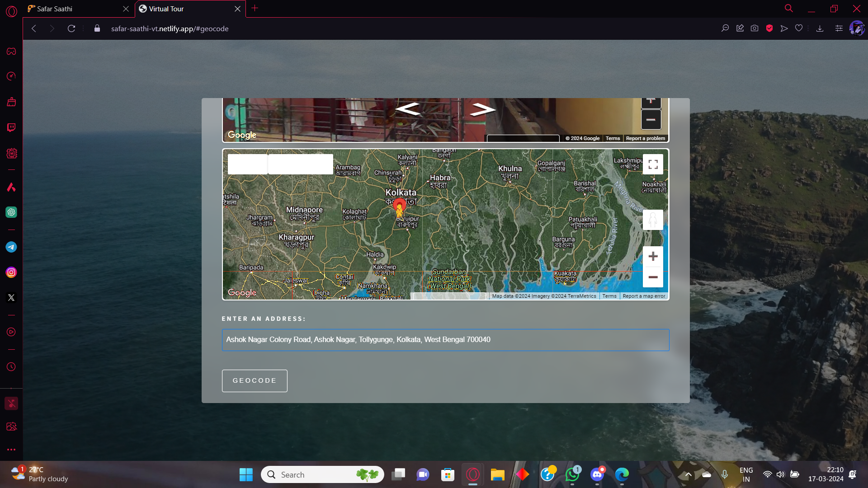Open ChatGPT from the Opera sidebar

point(11,212)
